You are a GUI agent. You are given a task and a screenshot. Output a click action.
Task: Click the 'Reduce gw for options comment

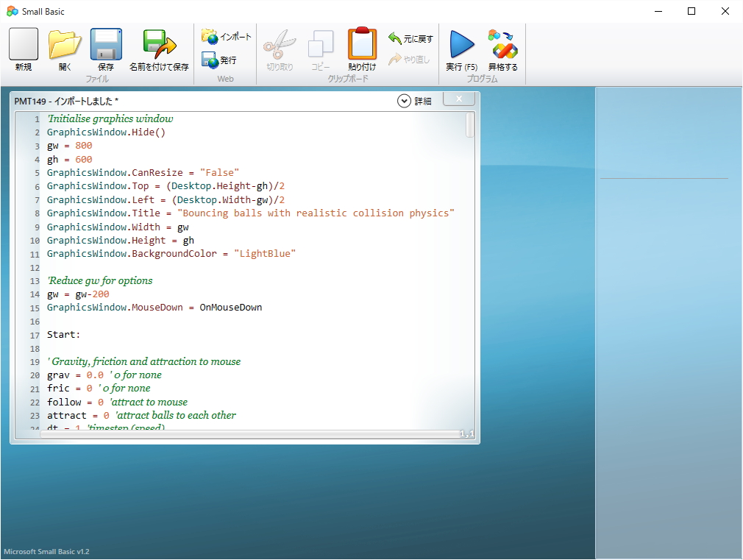tap(100, 280)
